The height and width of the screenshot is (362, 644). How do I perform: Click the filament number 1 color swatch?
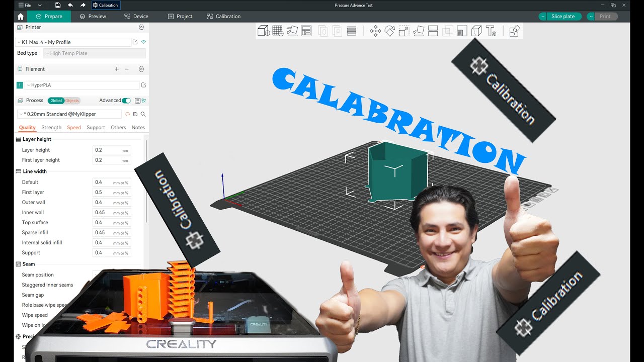20,85
